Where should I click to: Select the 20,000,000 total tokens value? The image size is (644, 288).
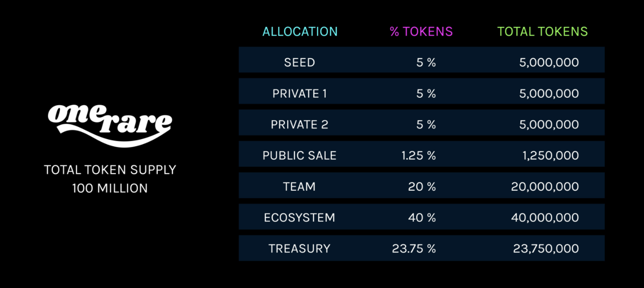point(545,187)
